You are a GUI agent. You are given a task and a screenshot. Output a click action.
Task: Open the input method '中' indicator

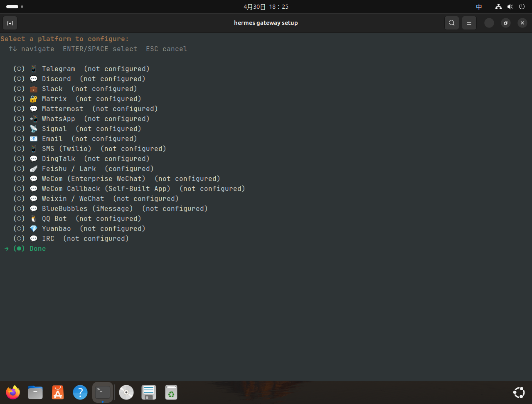(479, 7)
